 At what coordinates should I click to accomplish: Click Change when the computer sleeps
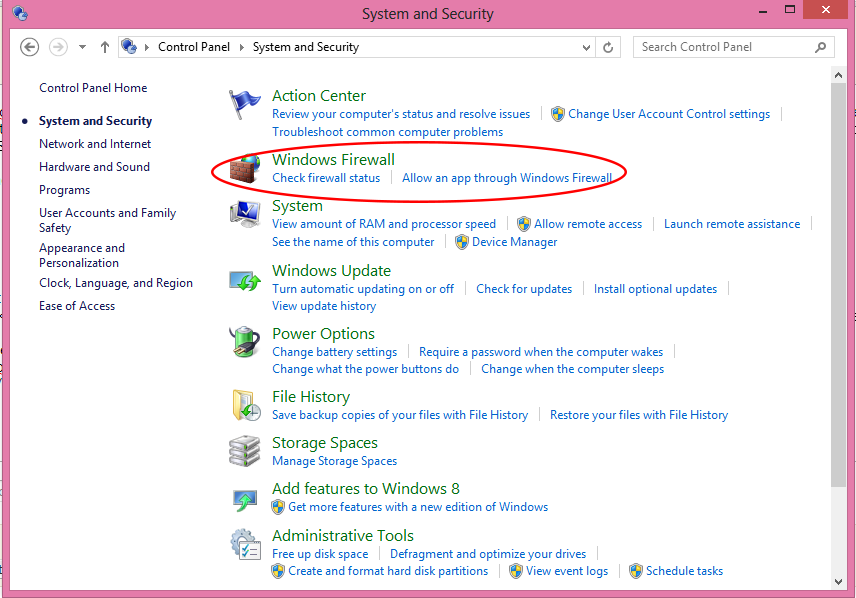[573, 369]
